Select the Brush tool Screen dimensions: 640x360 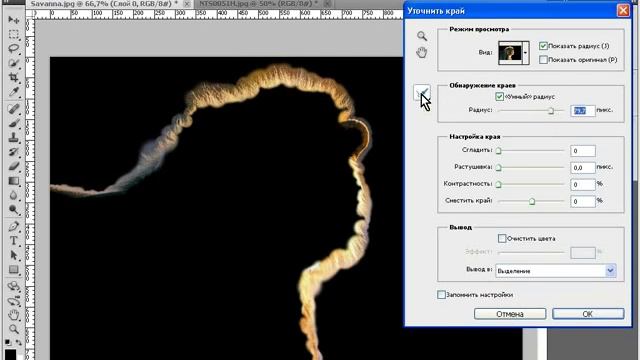(13, 123)
